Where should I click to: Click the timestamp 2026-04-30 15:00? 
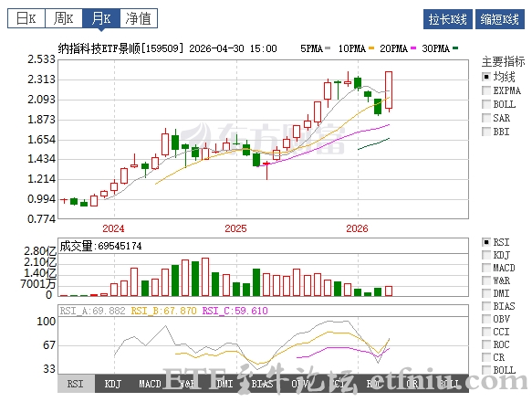click(x=233, y=48)
